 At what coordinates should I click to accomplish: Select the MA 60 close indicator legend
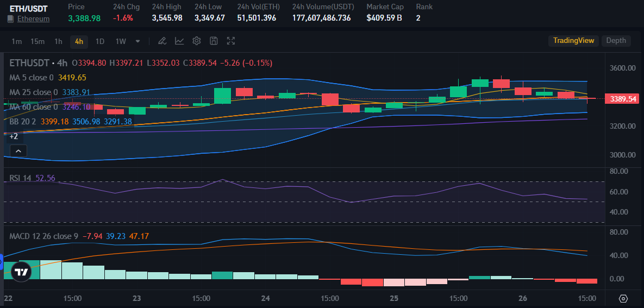click(33, 107)
